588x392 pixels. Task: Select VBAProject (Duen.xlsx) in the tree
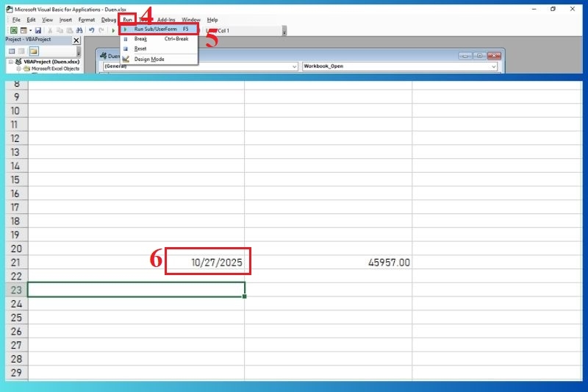click(51, 62)
